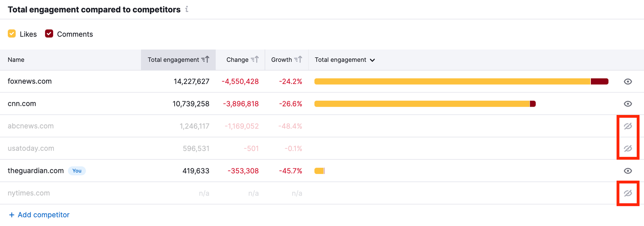
Task: Click the You badge next to theguardian.com
Action: coord(77,171)
